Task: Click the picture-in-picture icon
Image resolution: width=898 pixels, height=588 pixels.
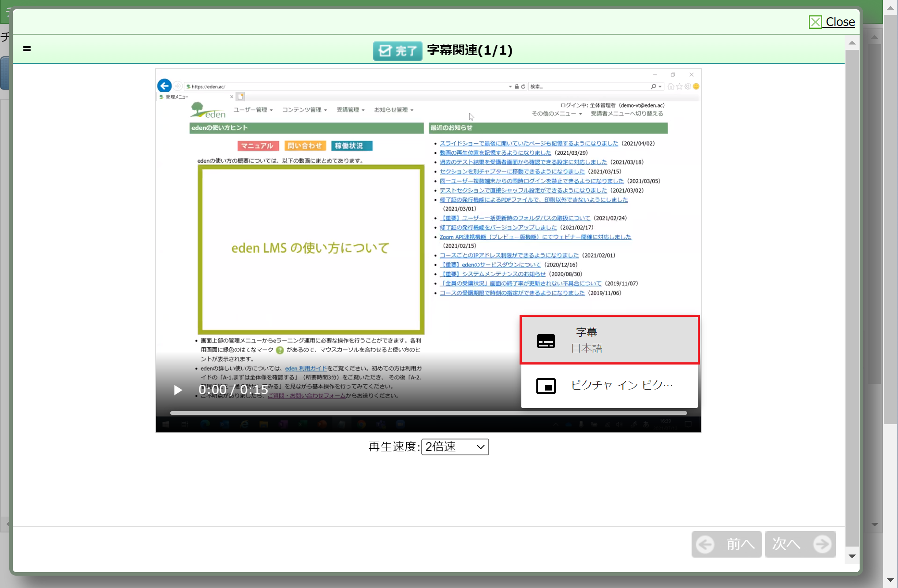Action: coord(546,386)
